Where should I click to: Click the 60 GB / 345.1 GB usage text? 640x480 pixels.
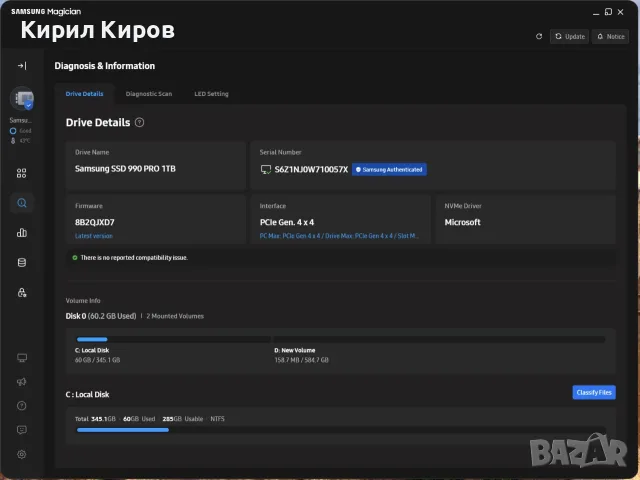pyautogui.click(x=98, y=360)
